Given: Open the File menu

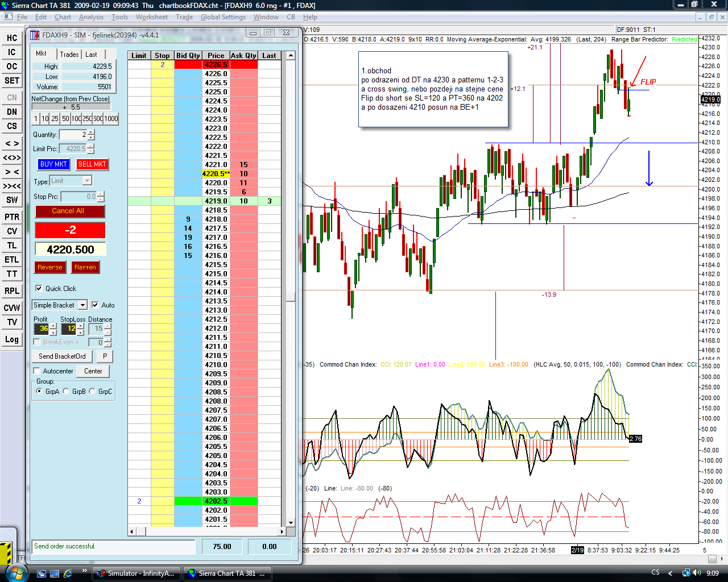Looking at the screenshot, I should coord(22,17).
